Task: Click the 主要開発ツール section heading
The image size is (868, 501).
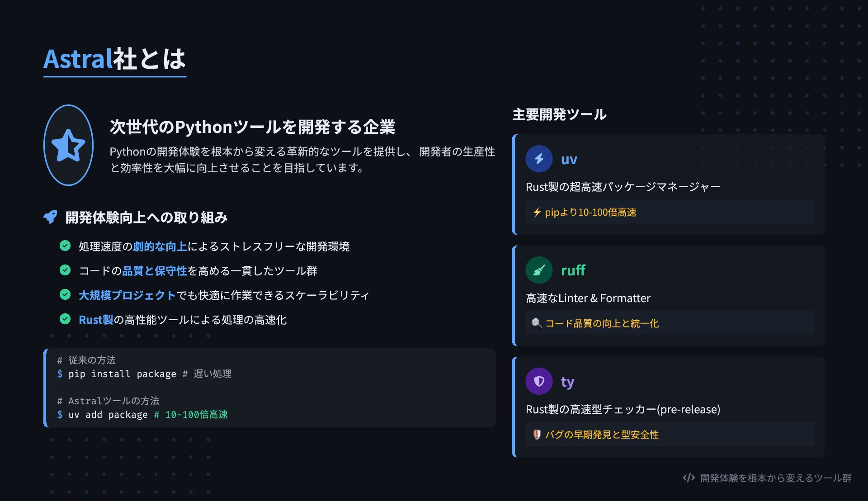Action: pos(559,114)
